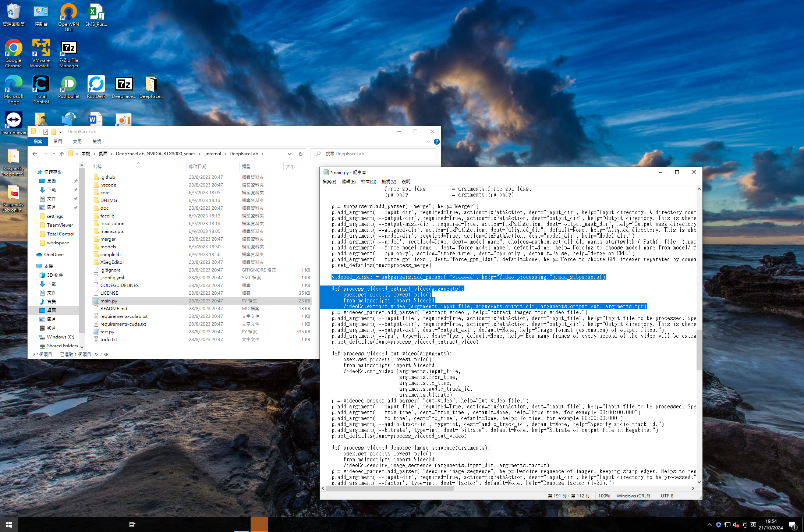Open Notepad 檔案(F) menu

click(x=329, y=182)
